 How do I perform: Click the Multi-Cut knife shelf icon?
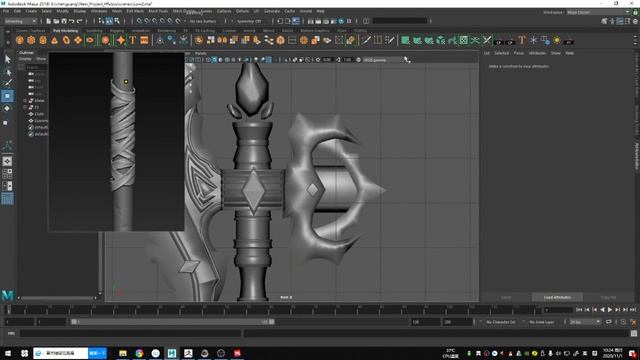(366, 40)
